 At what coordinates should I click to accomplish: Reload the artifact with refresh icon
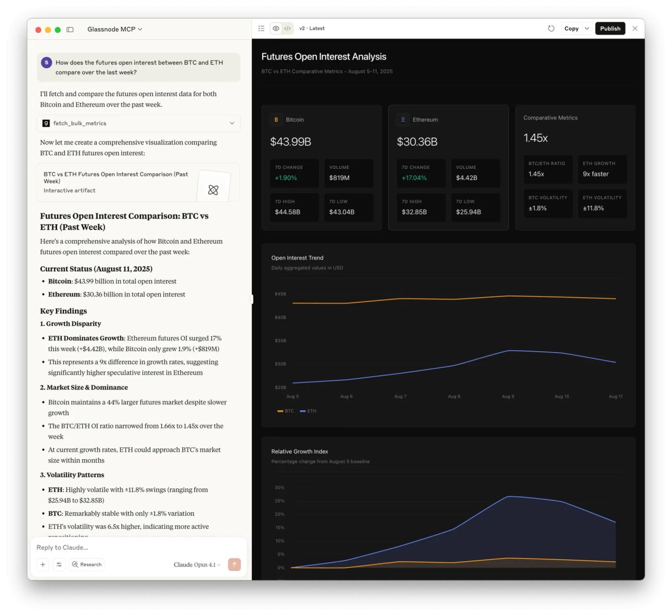[551, 28]
